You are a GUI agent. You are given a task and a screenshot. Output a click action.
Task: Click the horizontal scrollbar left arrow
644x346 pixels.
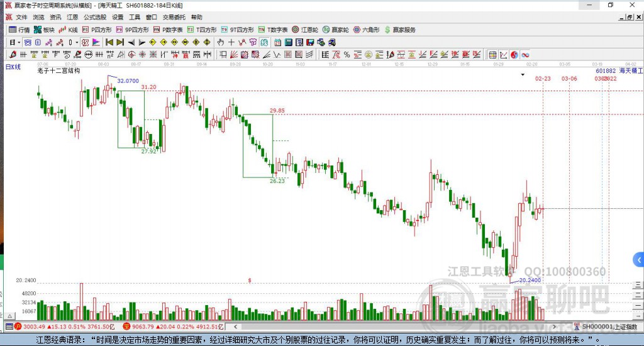click(236, 326)
